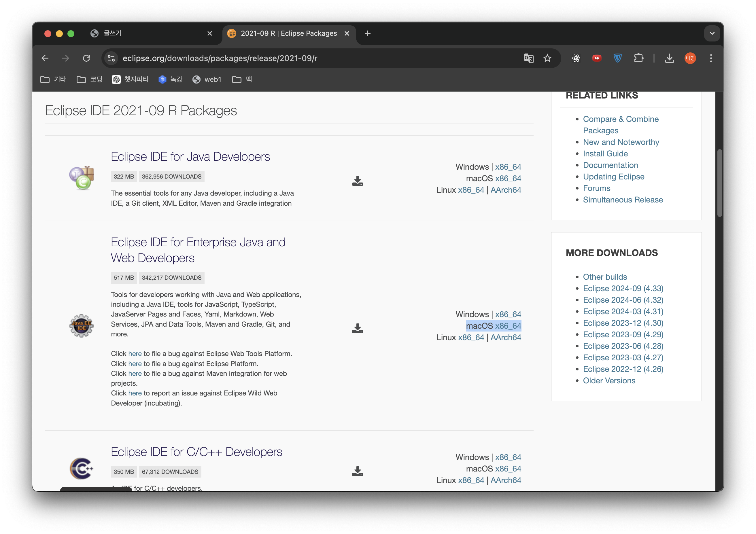This screenshot has width=756, height=534.
Task: Click the page vertical scrollbar thumb
Action: [x=719, y=183]
